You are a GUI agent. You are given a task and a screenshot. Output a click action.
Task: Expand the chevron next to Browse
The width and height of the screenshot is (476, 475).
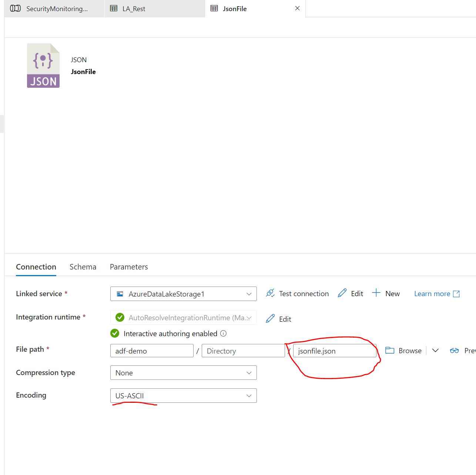pyautogui.click(x=435, y=350)
